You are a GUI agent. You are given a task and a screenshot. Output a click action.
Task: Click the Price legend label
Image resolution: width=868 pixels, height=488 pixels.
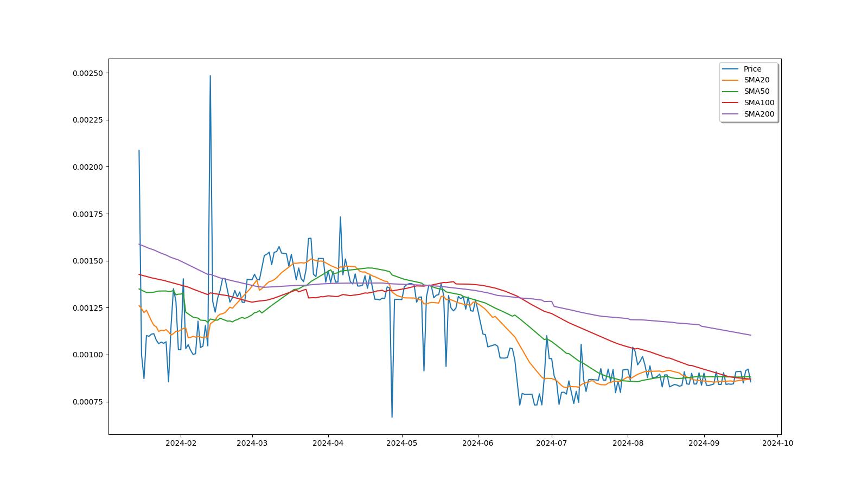pyautogui.click(x=752, y=69)
